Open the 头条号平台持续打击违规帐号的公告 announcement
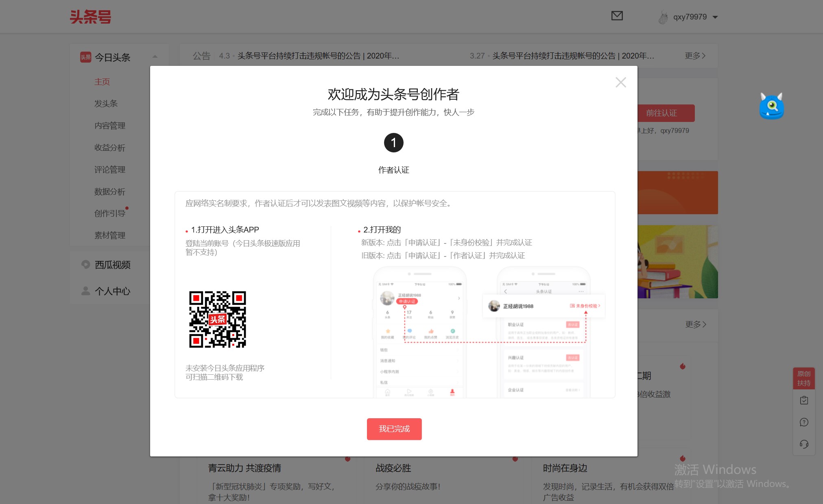The height and width of the screenshot is (504, 823). [317, 56]
